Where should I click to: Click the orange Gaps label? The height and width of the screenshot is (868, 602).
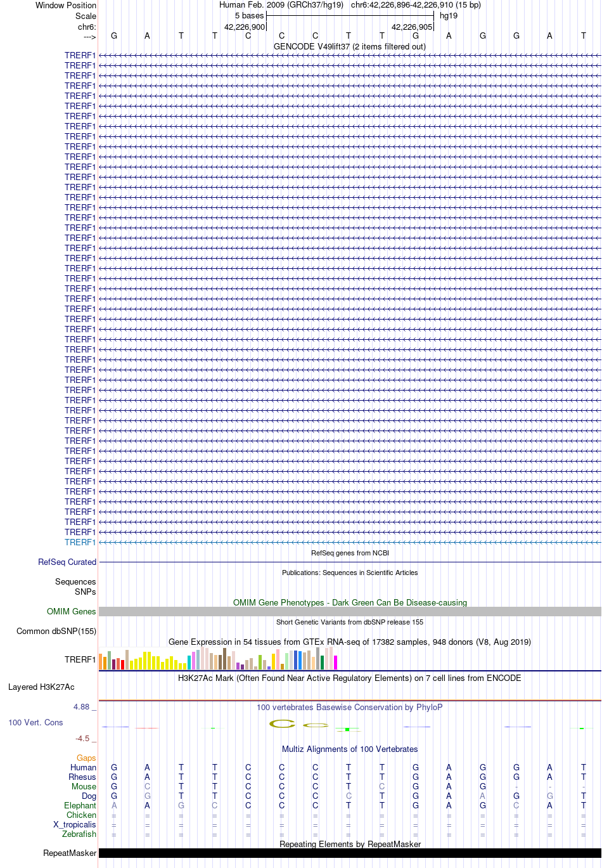tap(86, 758)
